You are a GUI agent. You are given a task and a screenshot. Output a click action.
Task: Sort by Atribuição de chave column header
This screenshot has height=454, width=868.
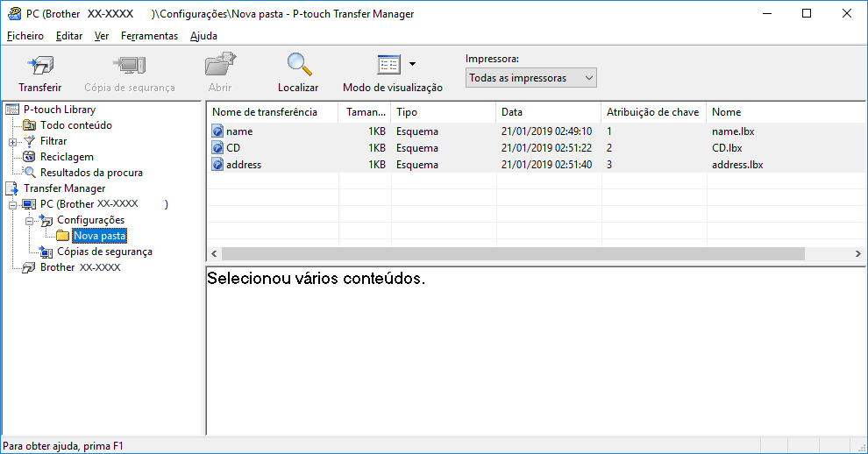[x=654, y=112]
